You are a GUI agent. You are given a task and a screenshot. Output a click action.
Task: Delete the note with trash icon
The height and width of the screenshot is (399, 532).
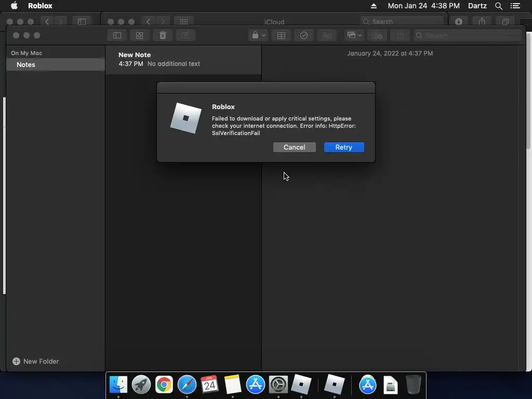click(x=163, y=35)
